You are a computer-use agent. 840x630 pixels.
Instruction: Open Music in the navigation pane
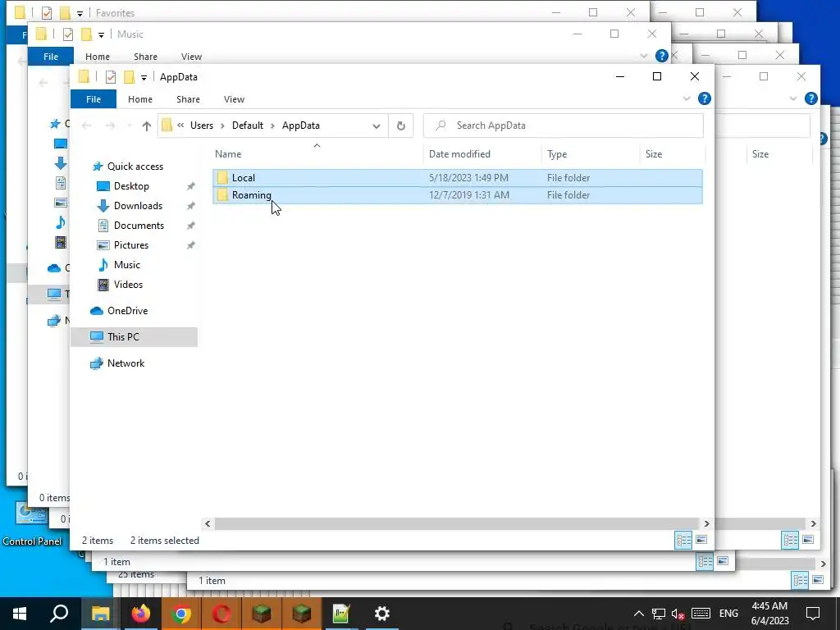click(x=126, y=265)
